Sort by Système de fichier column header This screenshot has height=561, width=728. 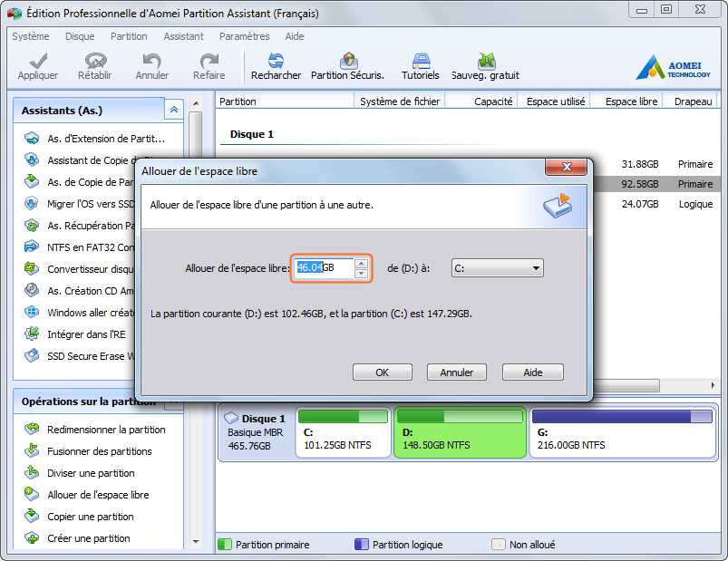(399, 102)
